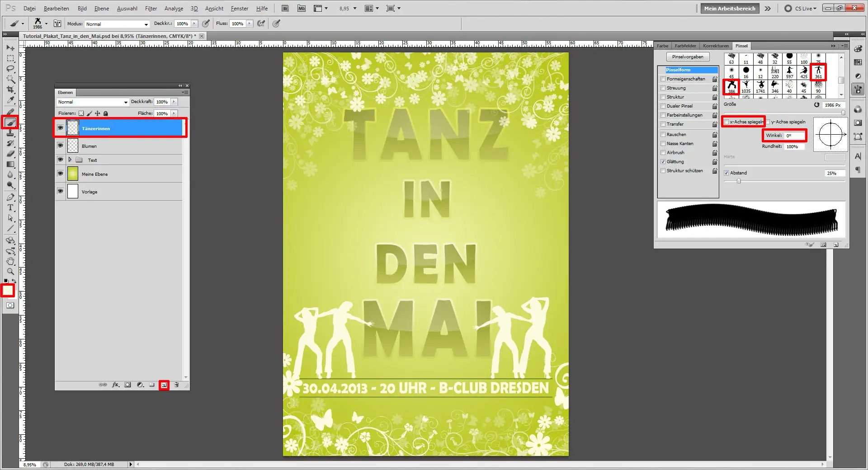Click the Pinselvorgaben button
Viewport: 868px width, 470px height.
click(x=688, y=56)
